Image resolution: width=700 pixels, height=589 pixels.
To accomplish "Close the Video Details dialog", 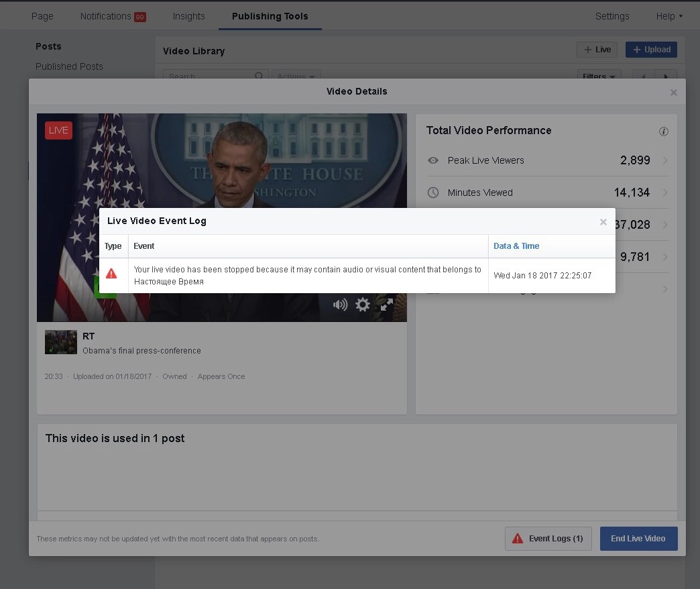I will coord(674,93).
